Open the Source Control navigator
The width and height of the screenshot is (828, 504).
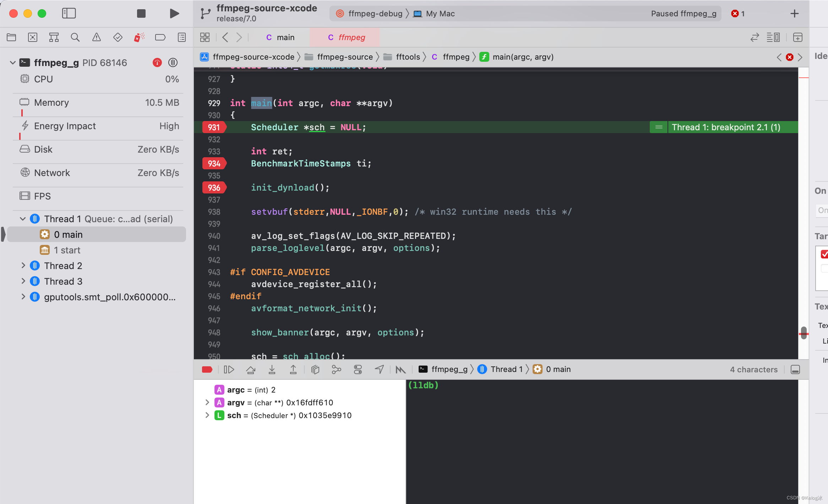coord(33,37)
